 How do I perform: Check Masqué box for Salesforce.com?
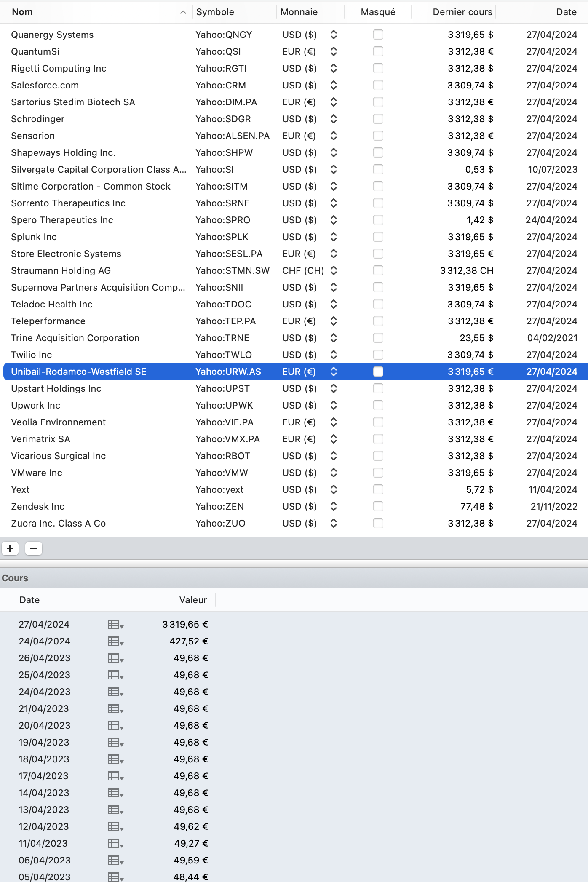click(378, 85)
